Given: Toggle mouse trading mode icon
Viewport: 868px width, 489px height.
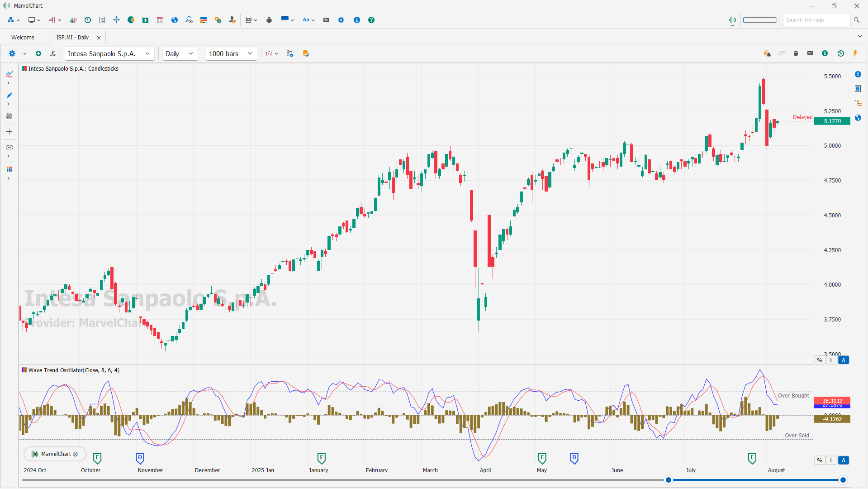Looking at the screenshot, I should (x=796, y=53).
